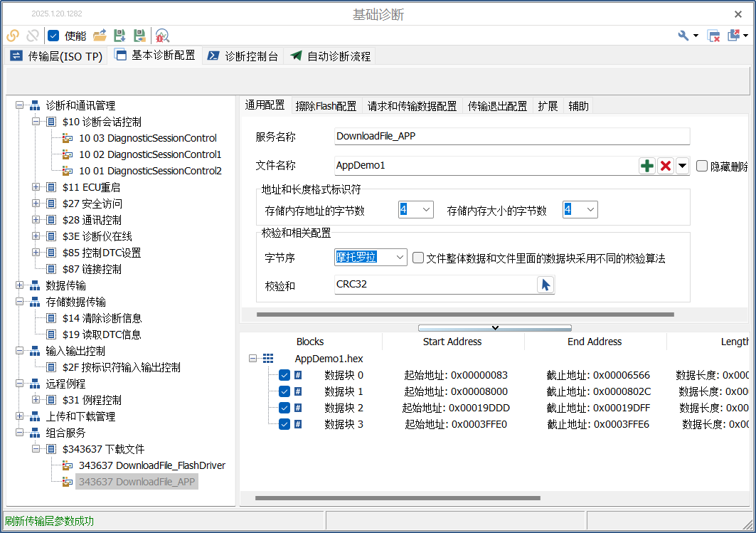This screenshot has width=756, height=533.
Task: Toggle the 使能 enable checkbox
Action: coord(53,36)
